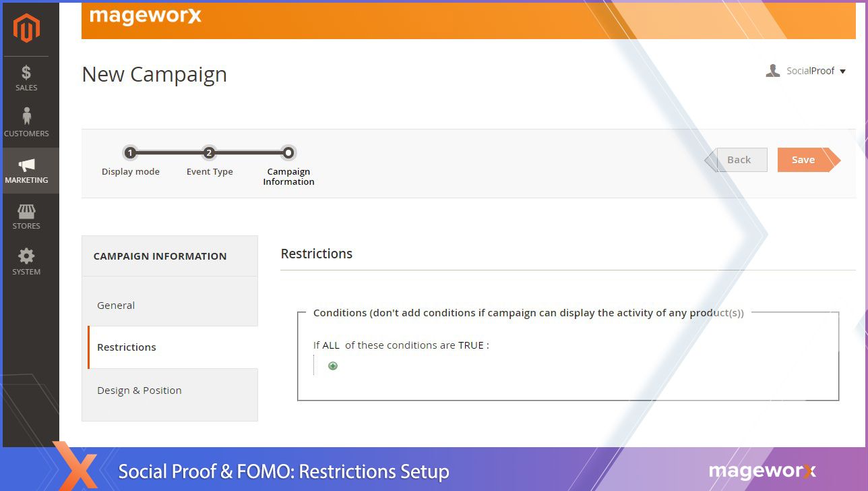
Task: Change the ALL conditions aggregator
Action: (331, 345)
